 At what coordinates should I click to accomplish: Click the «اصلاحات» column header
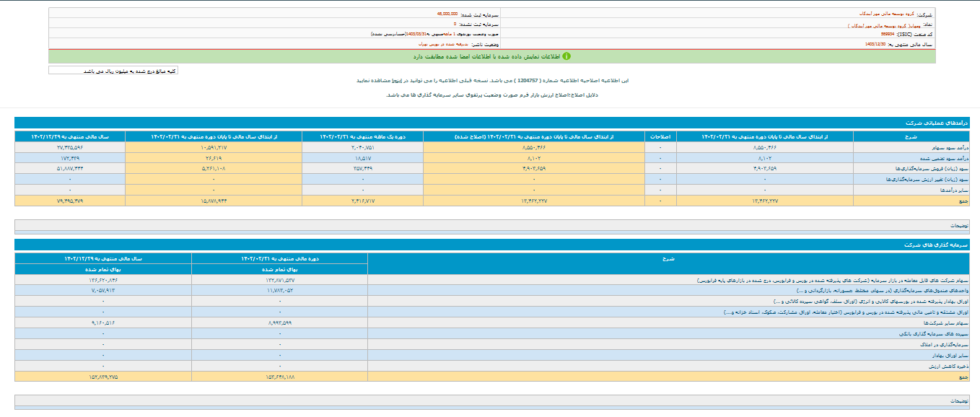(660, 136)
